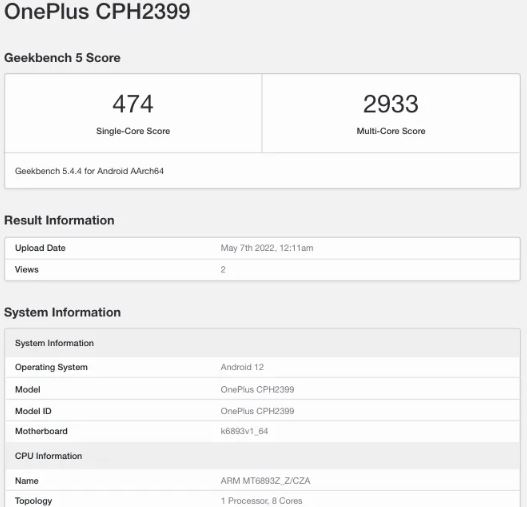Click the OnePlus CPH2399 page title
This screenshot has width=527, height=507.
[x=97, y=11]
